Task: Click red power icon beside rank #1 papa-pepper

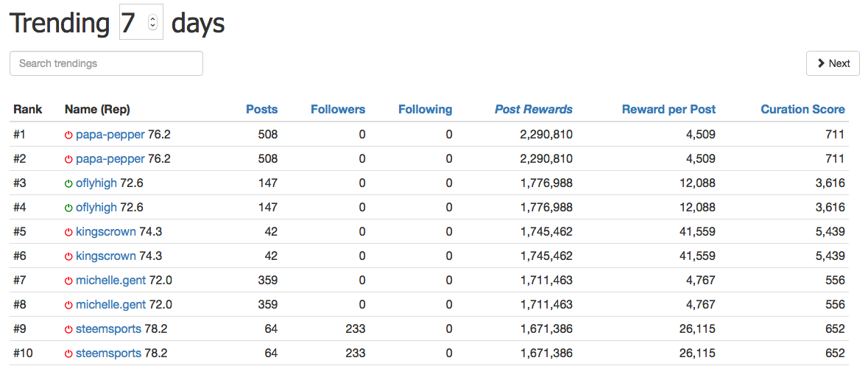Action: [x=69, y=135]
